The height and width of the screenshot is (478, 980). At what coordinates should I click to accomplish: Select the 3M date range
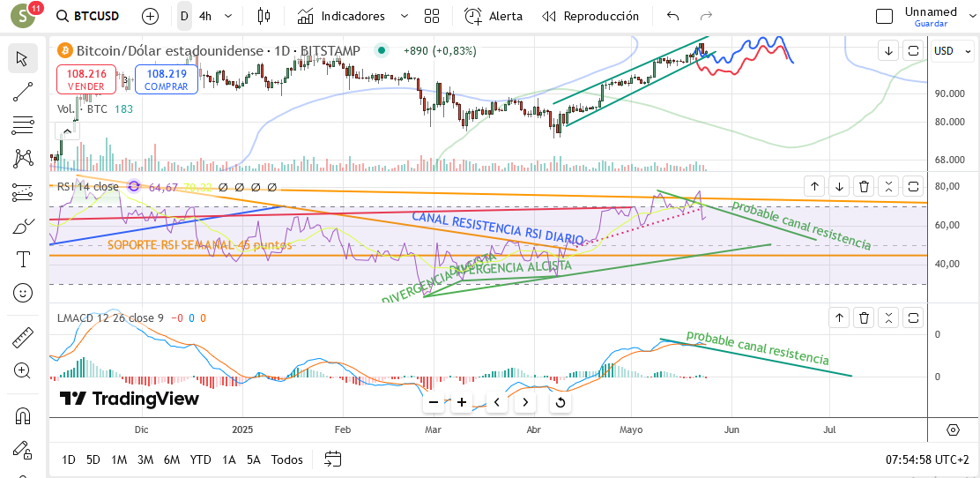[x=145, y=459]
